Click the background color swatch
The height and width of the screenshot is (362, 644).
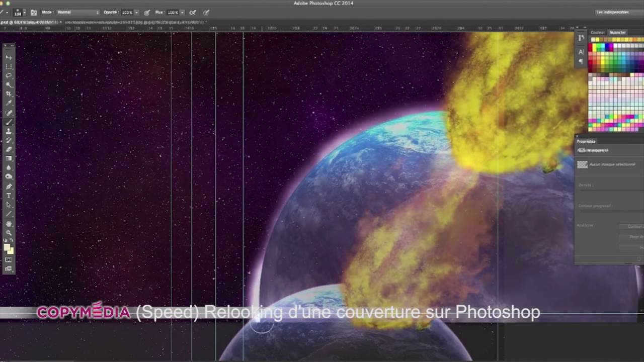point(11,251)
